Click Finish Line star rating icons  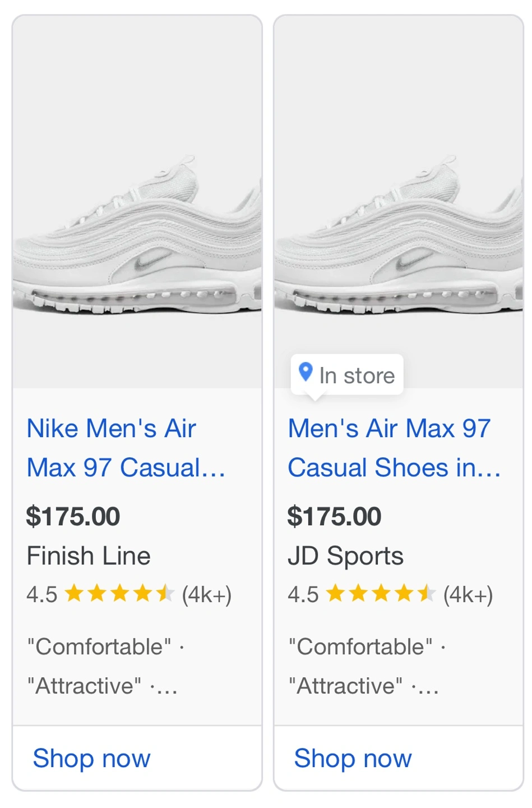(x=119, y=594)
